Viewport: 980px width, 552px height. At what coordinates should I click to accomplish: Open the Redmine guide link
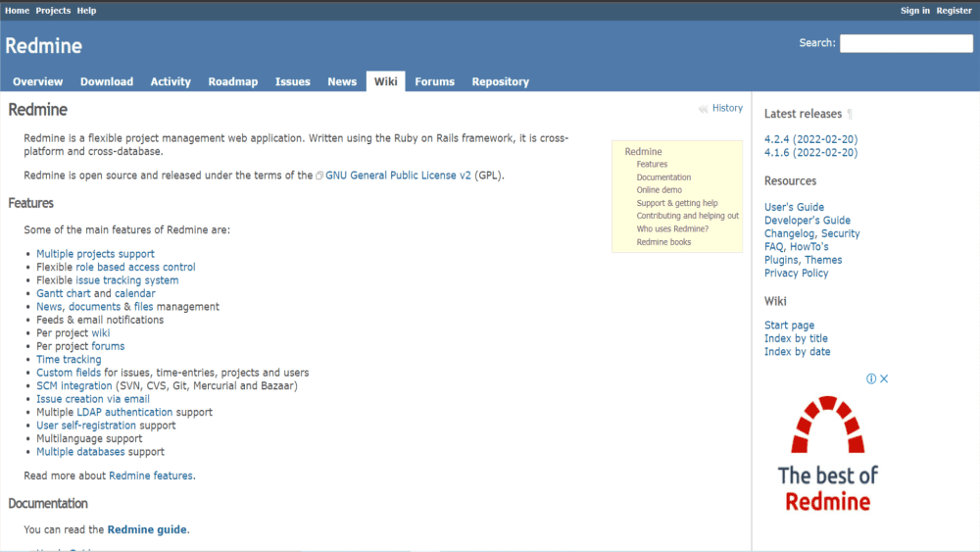click(147, 529)
